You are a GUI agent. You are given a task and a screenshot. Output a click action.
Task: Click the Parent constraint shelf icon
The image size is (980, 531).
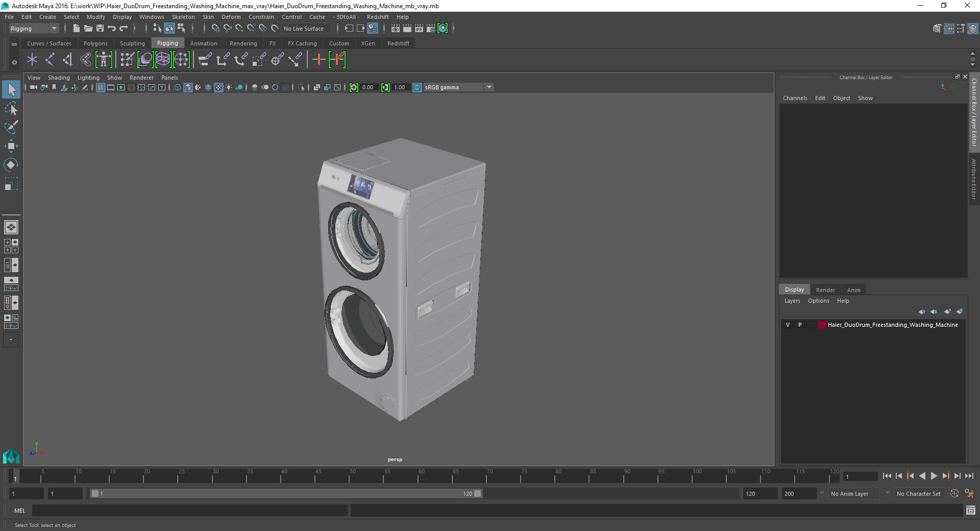(205, 60)
